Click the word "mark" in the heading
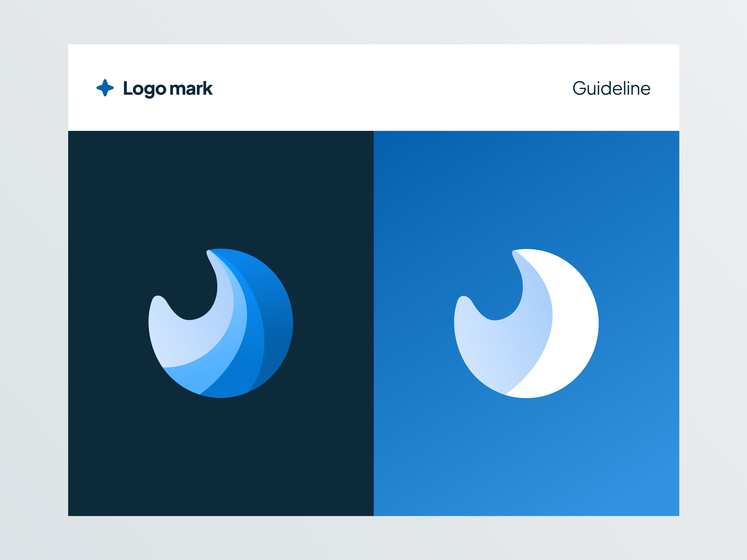The width and height of the screenshot is (747, 560). point(191,88)
